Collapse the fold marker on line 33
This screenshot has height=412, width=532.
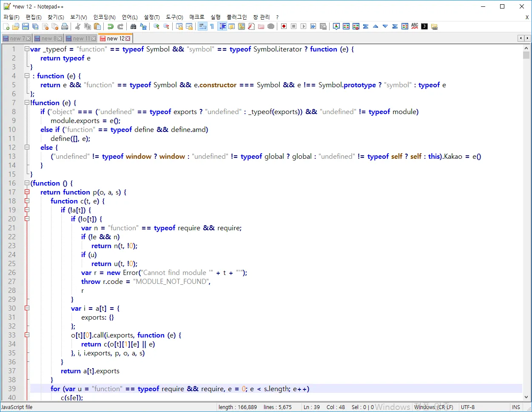click(27, 335)
